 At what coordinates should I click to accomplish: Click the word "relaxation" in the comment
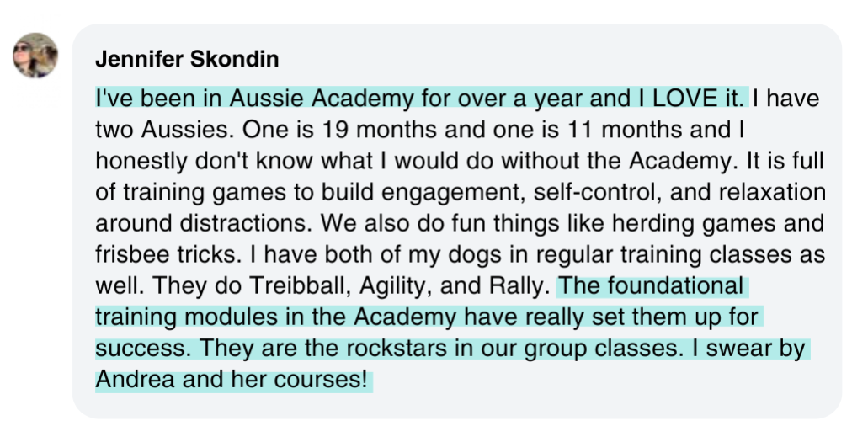click(772, 192)
